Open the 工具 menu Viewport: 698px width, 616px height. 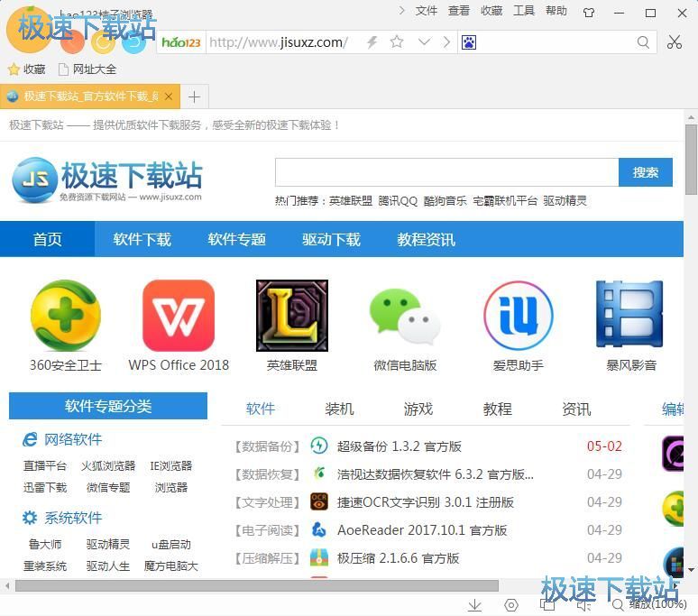(x=523, y=11)
